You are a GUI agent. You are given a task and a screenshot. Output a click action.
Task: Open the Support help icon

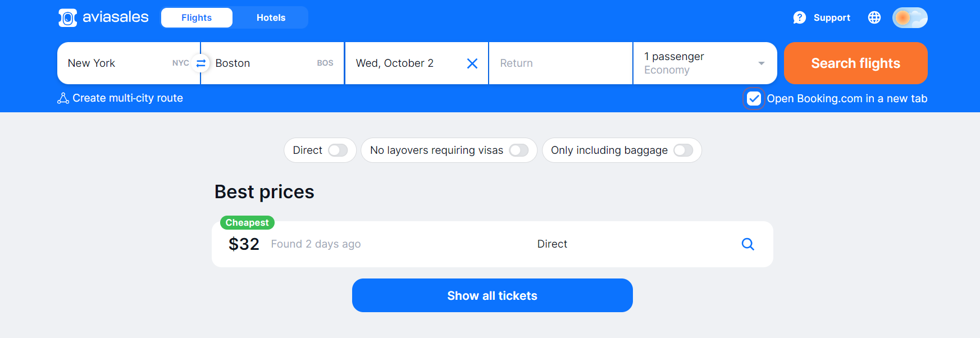[x=799, y=18]
